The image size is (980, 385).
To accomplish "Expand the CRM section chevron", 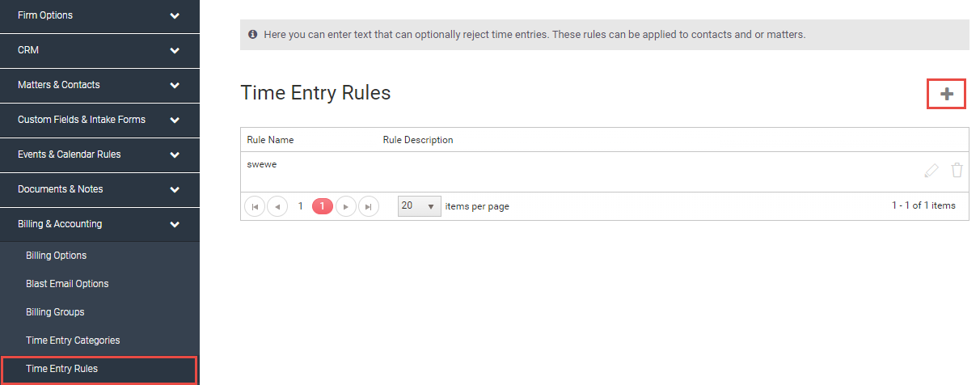I will coord(175,50).
